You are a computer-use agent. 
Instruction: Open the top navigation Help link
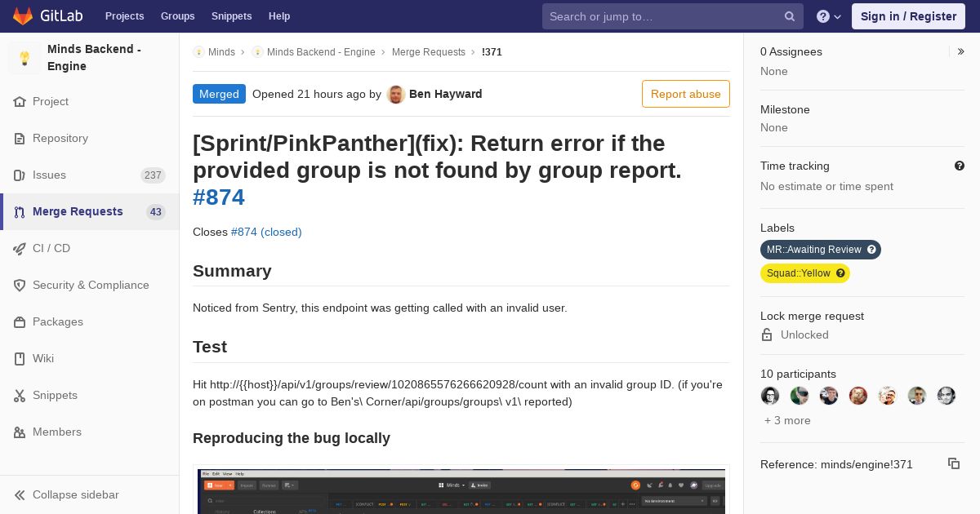coord(279,16)
